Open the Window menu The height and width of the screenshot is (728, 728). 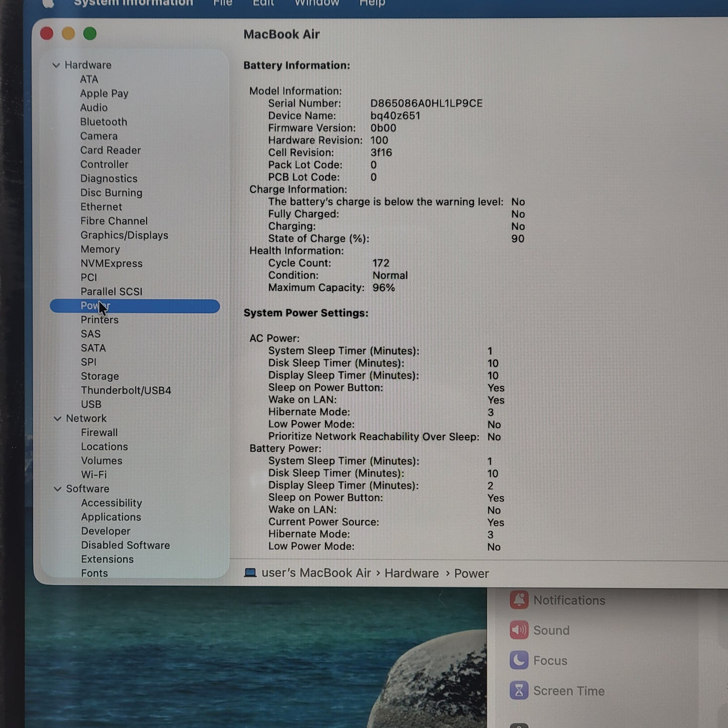(316, 3)
